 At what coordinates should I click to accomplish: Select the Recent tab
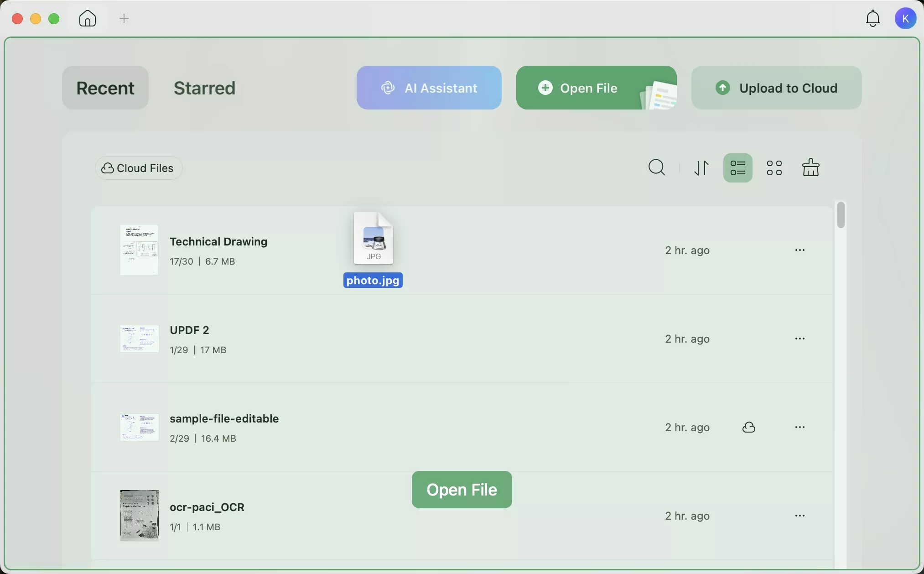105,88
